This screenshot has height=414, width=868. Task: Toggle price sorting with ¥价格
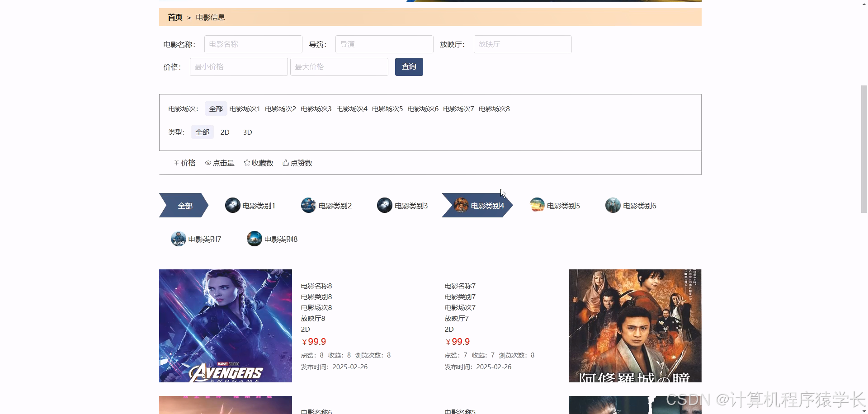pyautogui.click(x=185, y=163)
